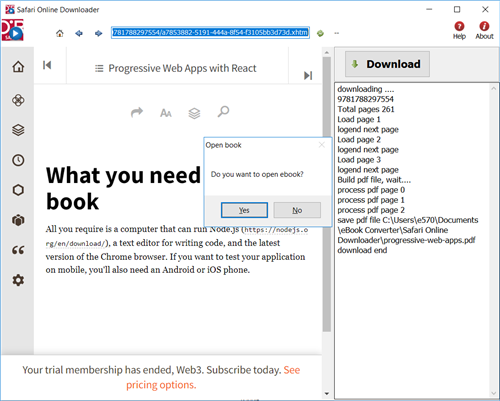Click '9781788297554' in the log
This screenshot has height=401, width=500.
click(x=365, y=99)
